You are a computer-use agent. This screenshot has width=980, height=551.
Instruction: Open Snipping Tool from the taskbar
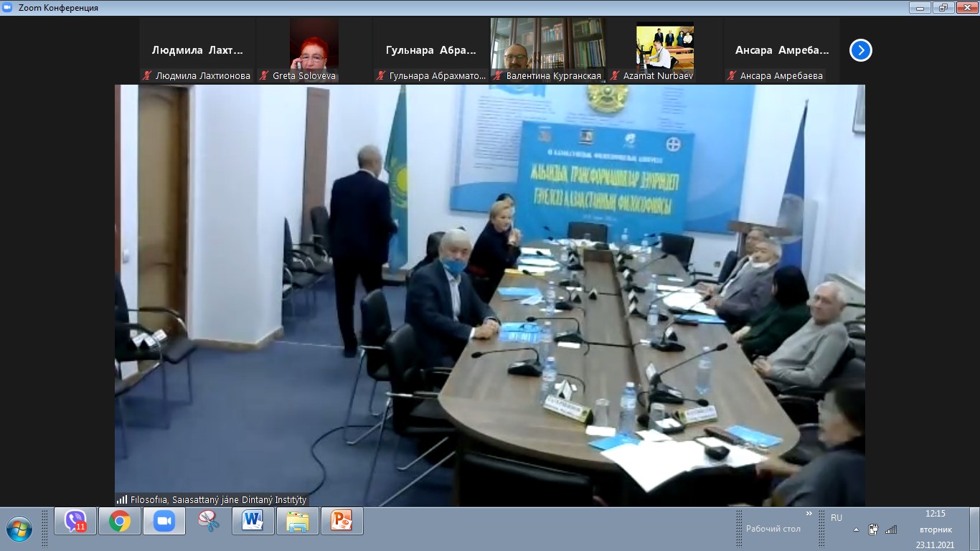pyautogui.click(x=209, y=521)
